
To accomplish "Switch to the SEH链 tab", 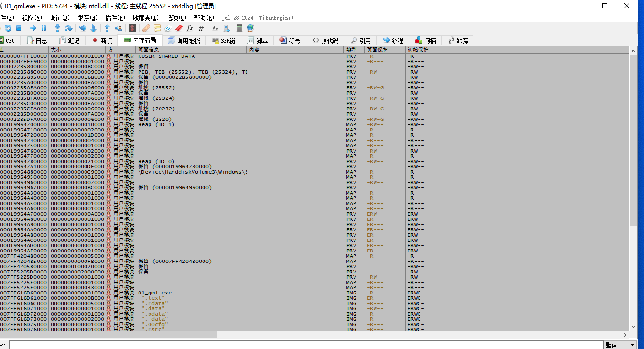I will pyautogui.click(x=224, y=41).
